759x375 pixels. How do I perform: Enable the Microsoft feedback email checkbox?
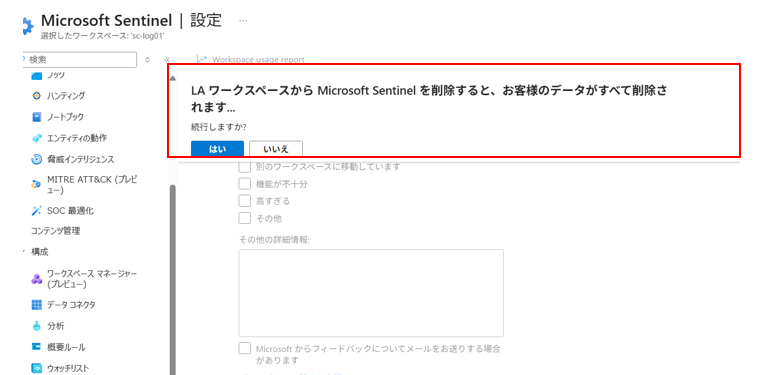click(x=244, y=348)
